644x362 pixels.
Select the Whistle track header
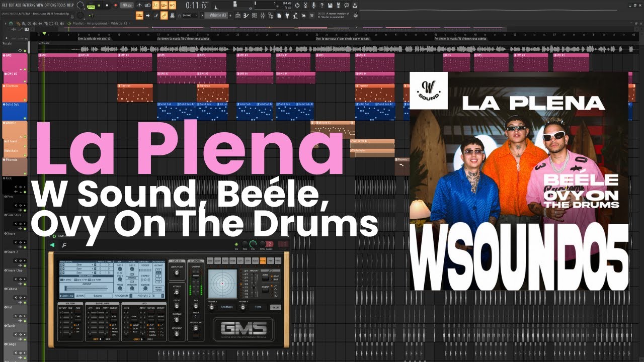[x=15, y=130]
